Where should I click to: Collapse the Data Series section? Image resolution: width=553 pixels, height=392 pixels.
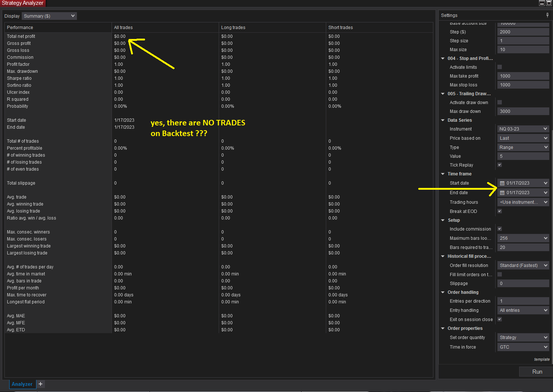click(x=443, y=120)
